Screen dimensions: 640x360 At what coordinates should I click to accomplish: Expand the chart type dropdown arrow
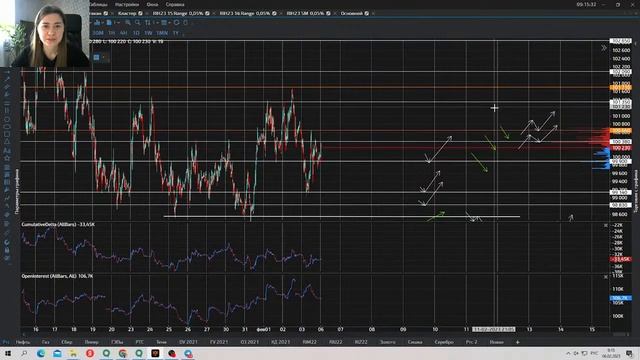[102, 23]
